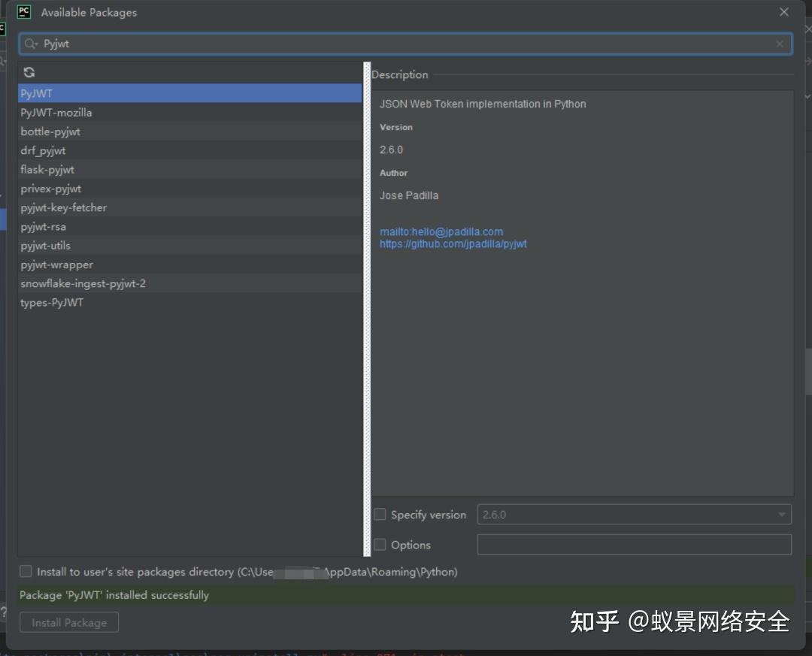Screen dimensions: 812x656
Task: Clear the search field using the X icon
Action: tap(779, 44)
